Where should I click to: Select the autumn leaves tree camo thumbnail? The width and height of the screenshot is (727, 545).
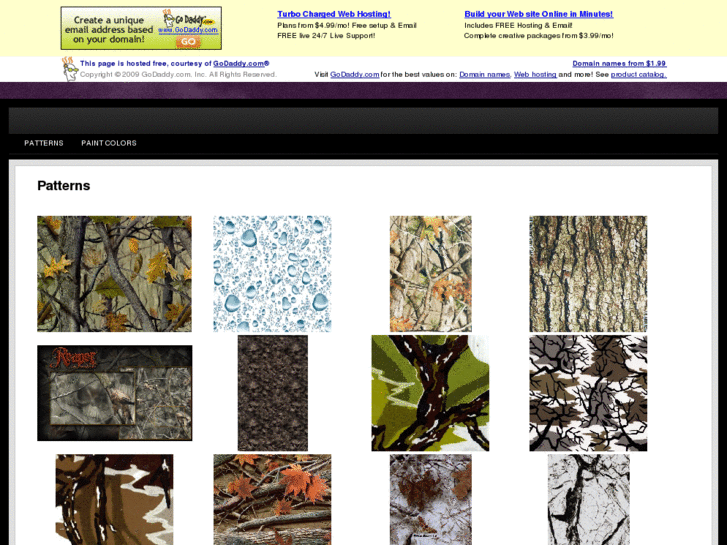coord(115,274)
